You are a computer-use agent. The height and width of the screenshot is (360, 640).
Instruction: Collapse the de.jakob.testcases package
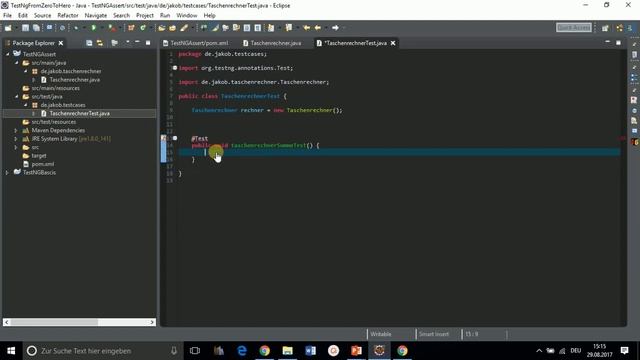pos(25,105)
